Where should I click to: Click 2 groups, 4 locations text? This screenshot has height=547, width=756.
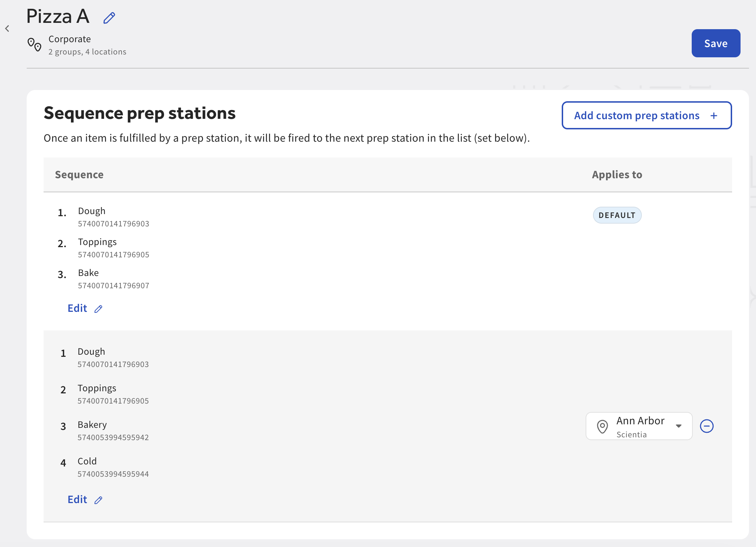tap(87, 52)
